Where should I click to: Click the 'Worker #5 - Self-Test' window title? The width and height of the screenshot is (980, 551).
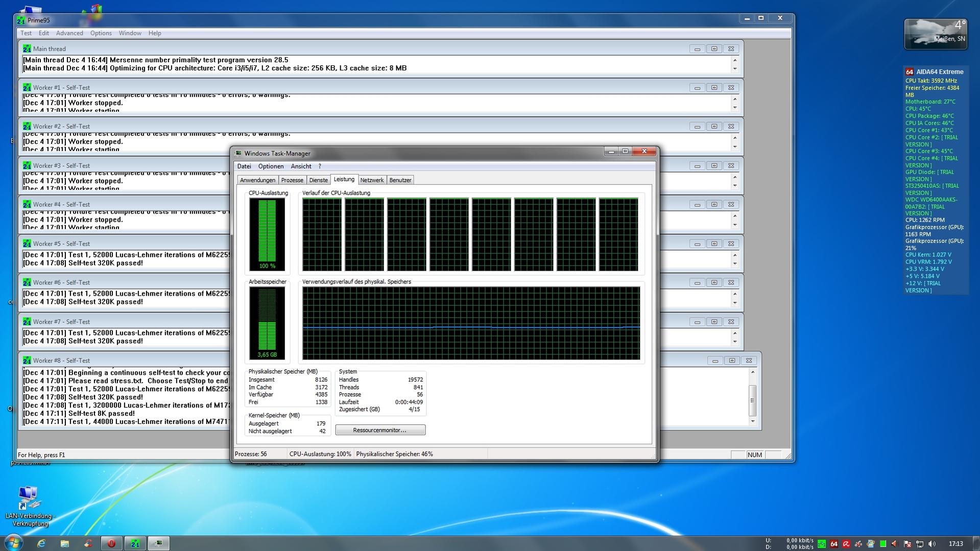pos(61,244)
